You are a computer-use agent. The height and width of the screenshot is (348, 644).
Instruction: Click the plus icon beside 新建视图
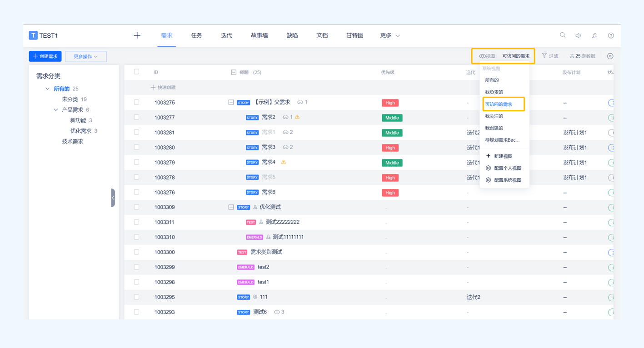coord(488,156)
